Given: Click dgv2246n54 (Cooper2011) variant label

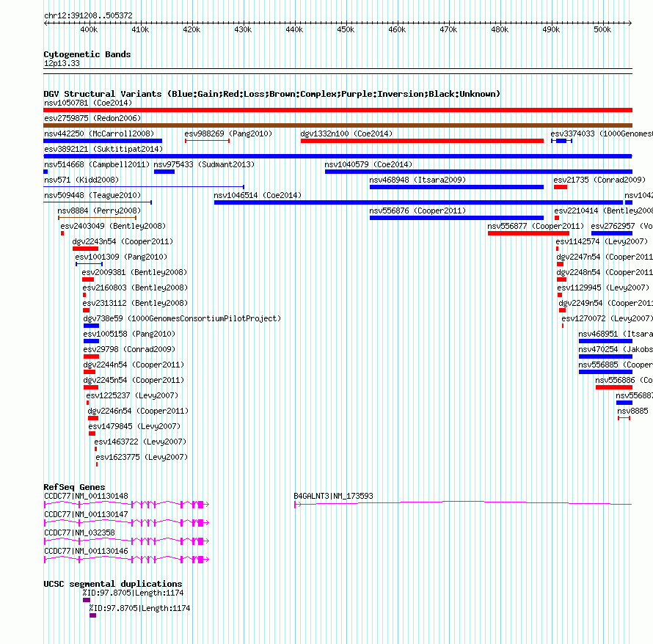Looking at the screenshot, I should [138, 411].
